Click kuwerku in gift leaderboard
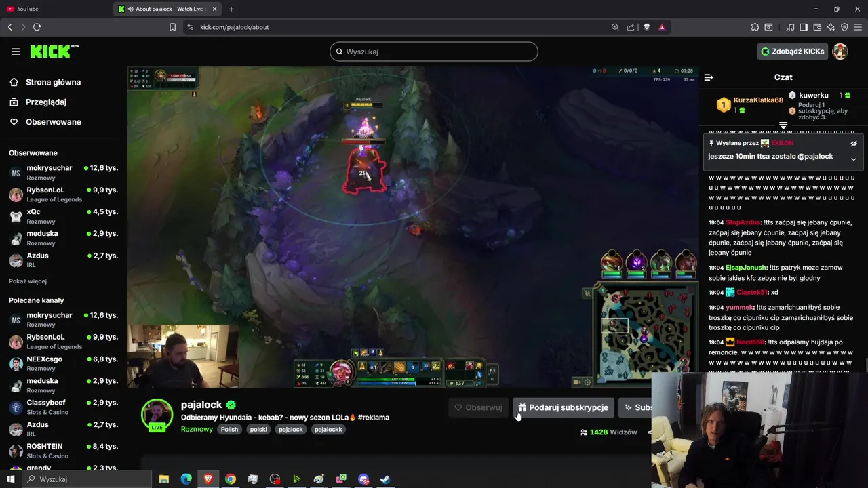The width and height of the screenshot is (868, 488). 814,96
